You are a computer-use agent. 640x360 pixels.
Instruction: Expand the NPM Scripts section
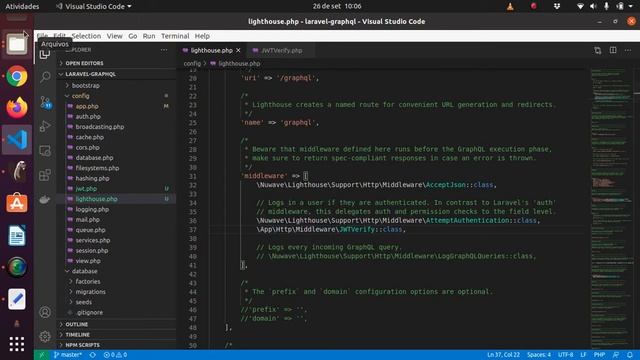click(116, 345)
